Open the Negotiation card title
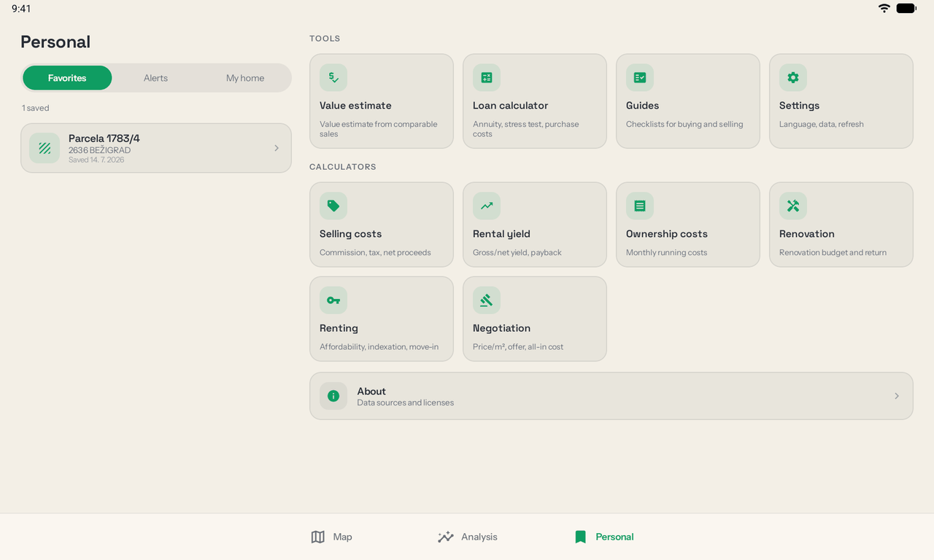Image resolution: width=934 pixels, height=560 pixels. click(x=501, y=328)
